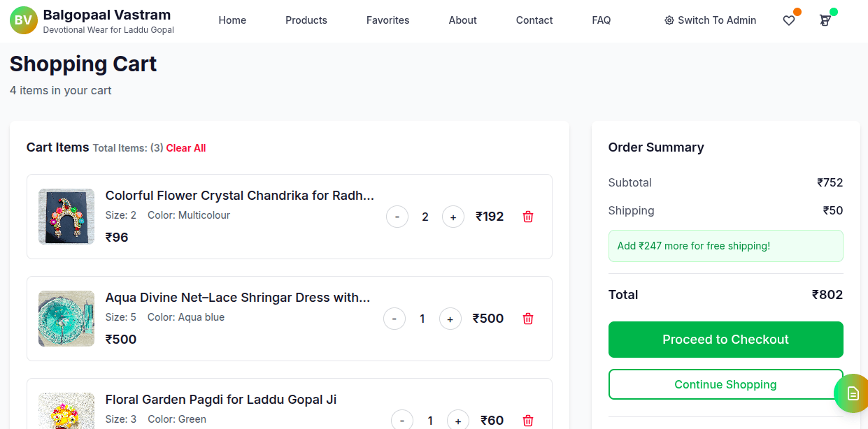Open Aqua Divine Shringar Dress thumbnail
The image size is (868, 429).
(x=66, y=319)
